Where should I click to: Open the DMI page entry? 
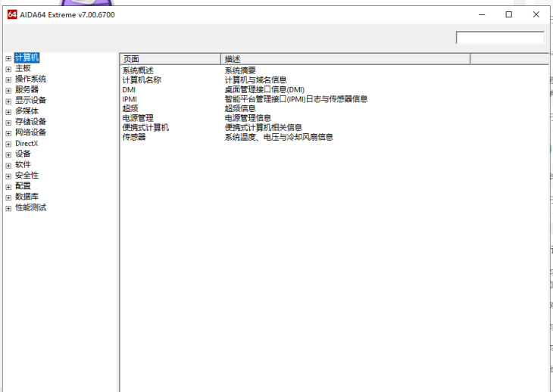[x=129, y=90]
